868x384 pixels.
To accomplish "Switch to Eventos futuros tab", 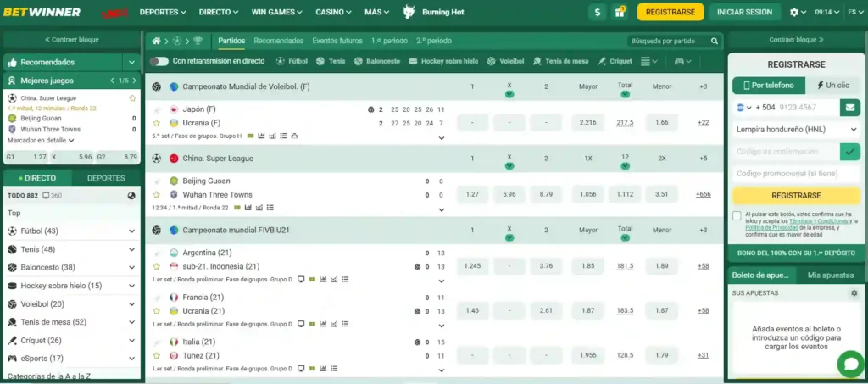I will 337,41.
